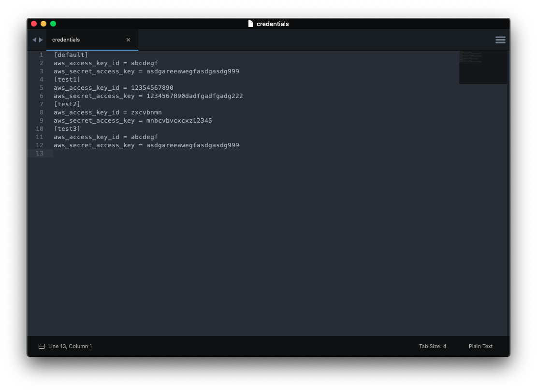Click line number 10 in the gutter
Screen dimensions: 537x392
tap(40, 128)
